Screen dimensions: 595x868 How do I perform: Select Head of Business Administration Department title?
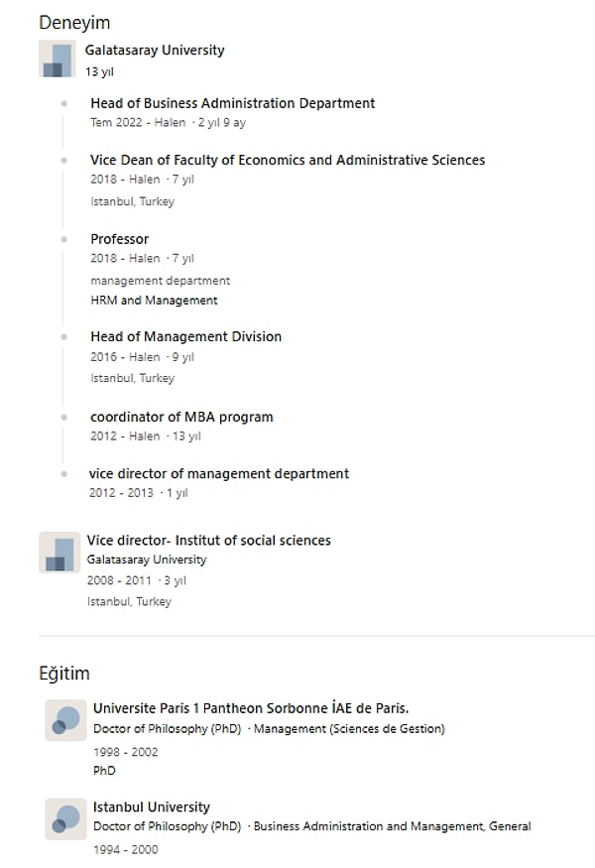232,103
